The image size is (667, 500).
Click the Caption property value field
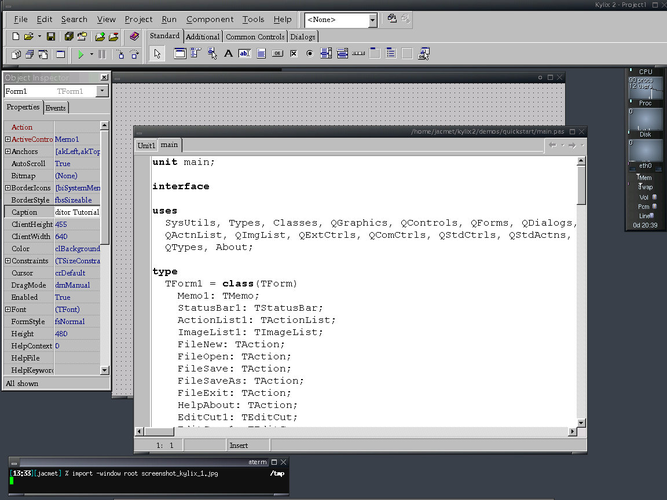pyautogui.click(x=77, y=212)
